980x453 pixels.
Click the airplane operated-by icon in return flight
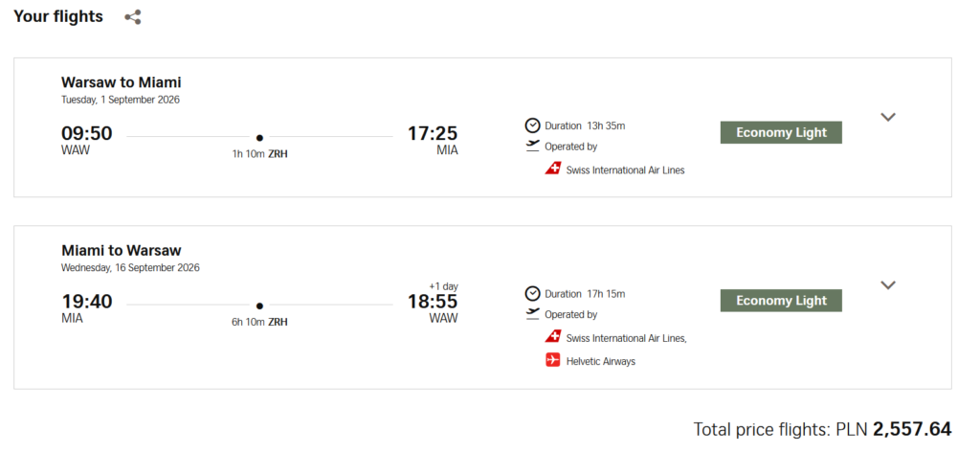click(533, 314)
